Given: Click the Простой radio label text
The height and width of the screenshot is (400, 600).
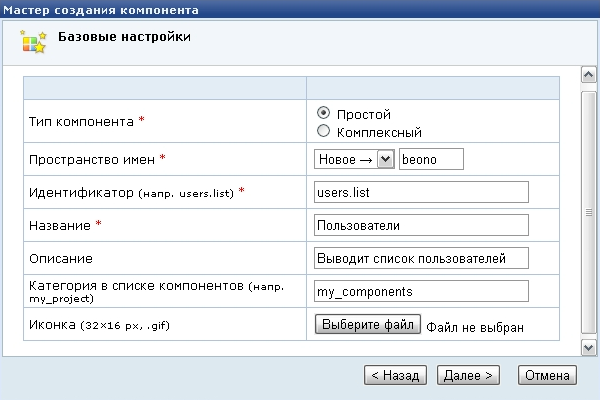Looking at the screenshot, I should (x=363, y=114).
